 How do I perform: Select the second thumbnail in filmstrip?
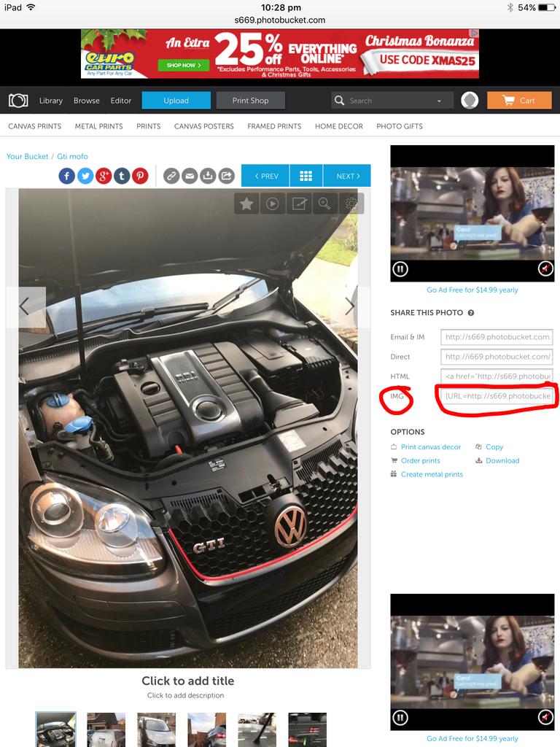106,729
